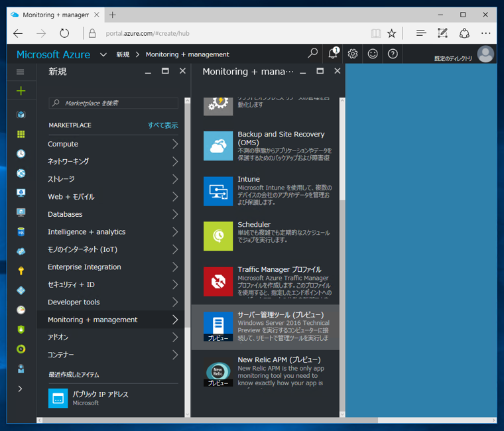Open the SQL databases sidebar icon
This screenshot has width=504, height=431.
tap(21, 231)
